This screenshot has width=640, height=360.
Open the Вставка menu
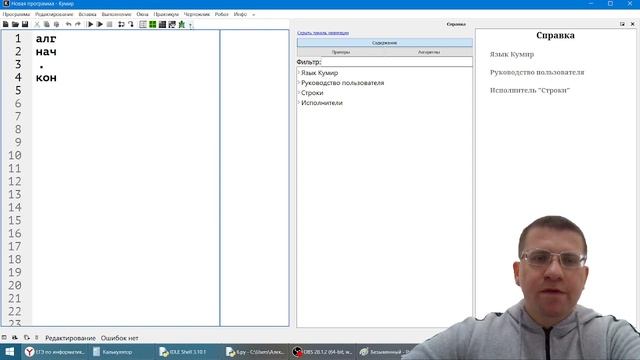coord(87,14)
